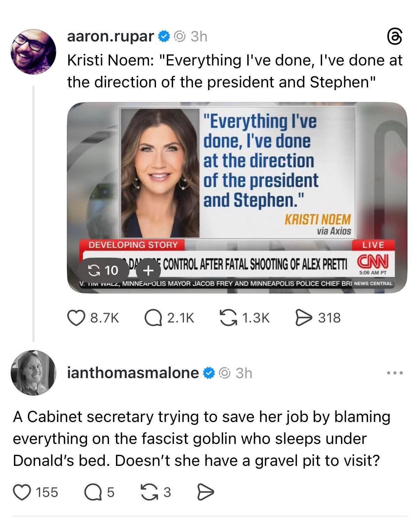Viewport: 420px width, 524px height.
Task: View aaron.rupar's profile picture
Action: pos(33,52)
